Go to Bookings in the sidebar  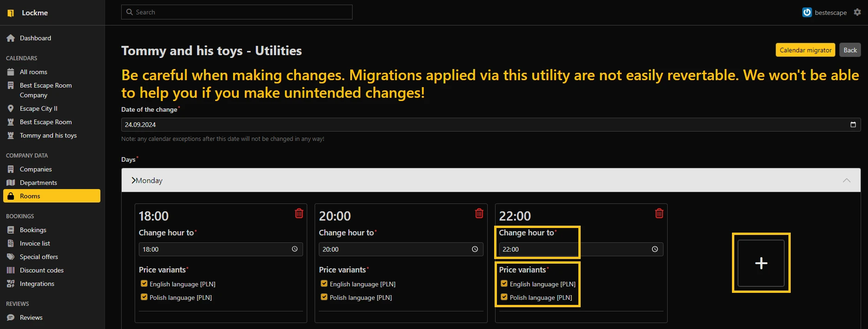click(x=33, y=230)
